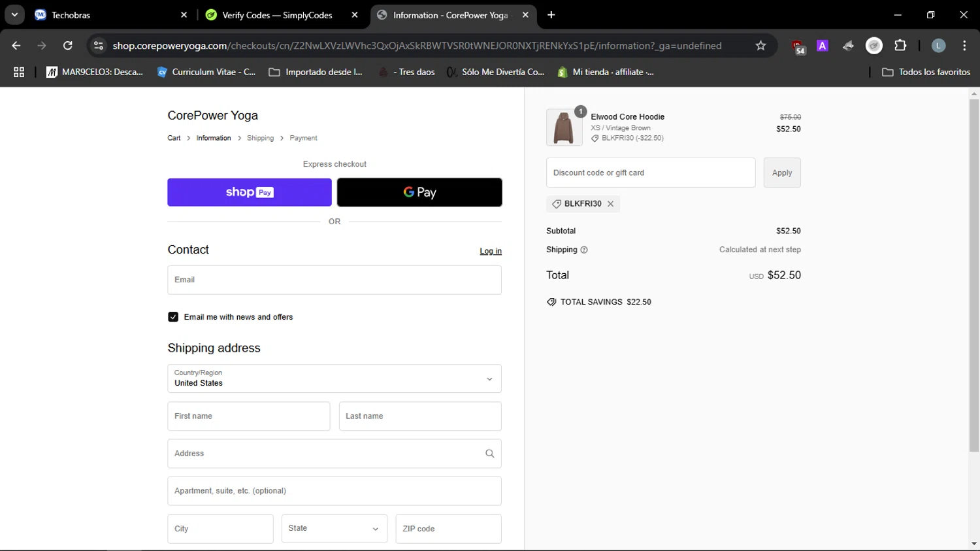Click the address search magnifier icon
This screenshot has width=980, height=551.
pos(489,454)
